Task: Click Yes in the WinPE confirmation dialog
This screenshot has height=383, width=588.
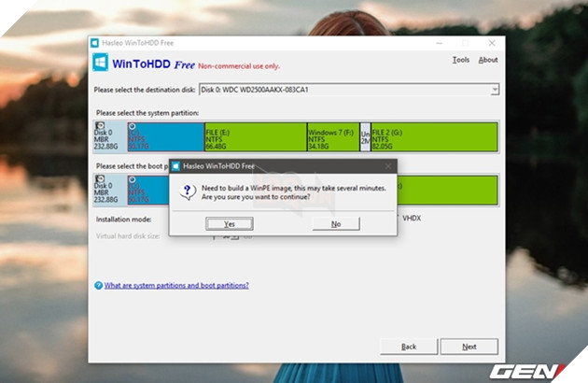Action: 230,224
